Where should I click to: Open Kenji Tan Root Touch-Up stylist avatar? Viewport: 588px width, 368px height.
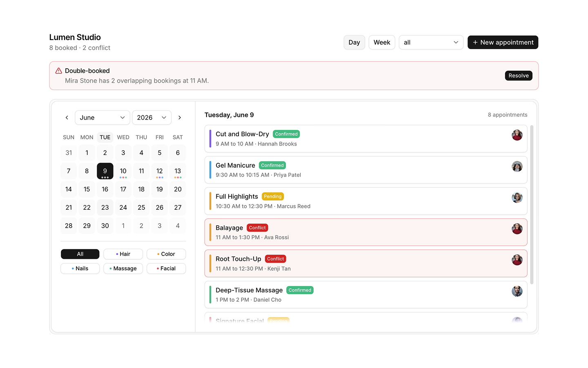coord(517,260)
